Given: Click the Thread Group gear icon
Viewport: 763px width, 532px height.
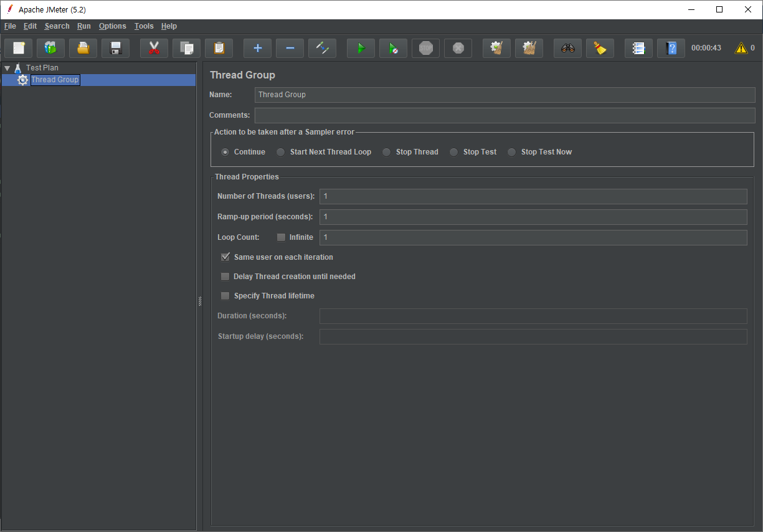Looking at the screenshot, I should pyautogui.click(x=23, y=80).
